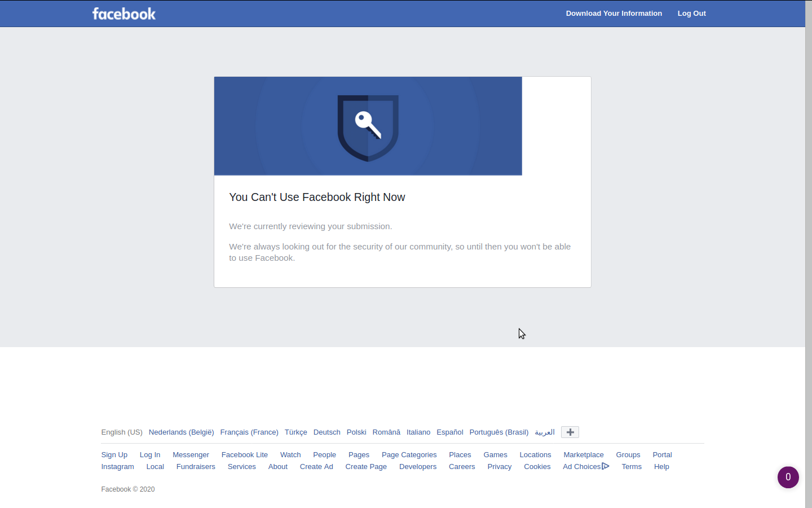Switch language to Română
812x508 pixels.
(x=386, y=432)
